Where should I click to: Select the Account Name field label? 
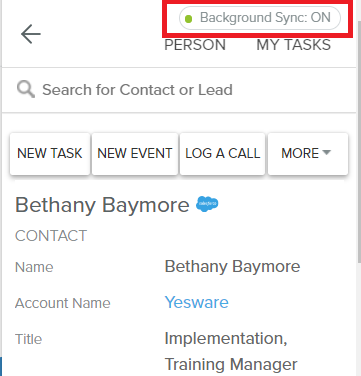point(63,303)
